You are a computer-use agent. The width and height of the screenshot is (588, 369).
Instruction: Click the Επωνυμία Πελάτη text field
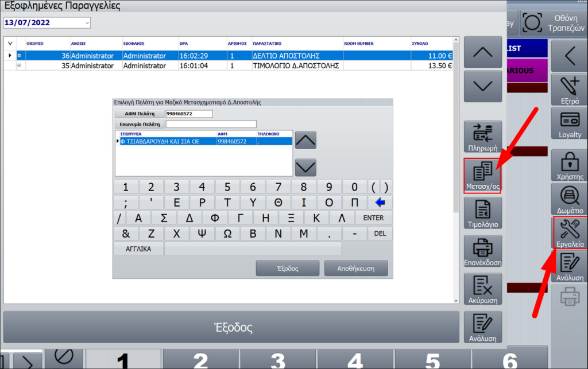tap(211, 124)
